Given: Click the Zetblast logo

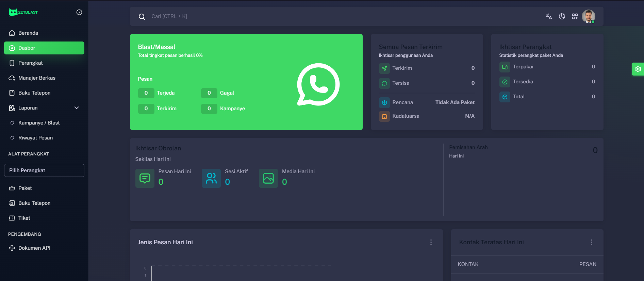Looking at the screenshot, I should click(23, 12).
